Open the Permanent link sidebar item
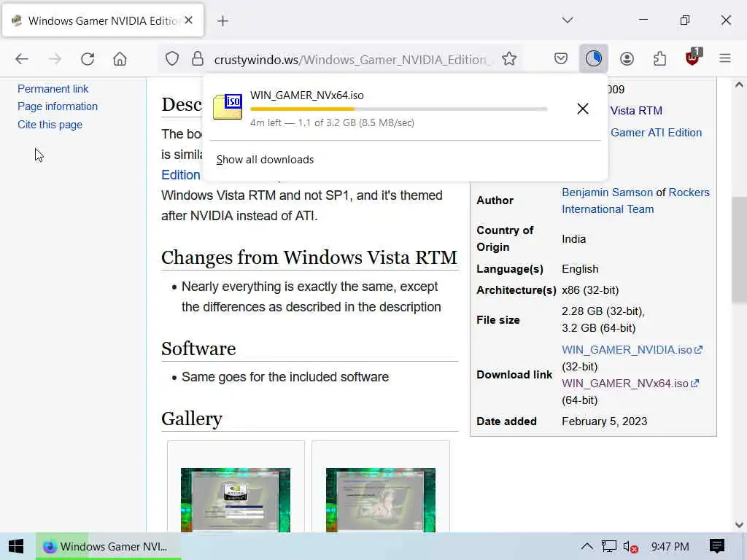Screen dimensions: 747x560 [53, 89]
